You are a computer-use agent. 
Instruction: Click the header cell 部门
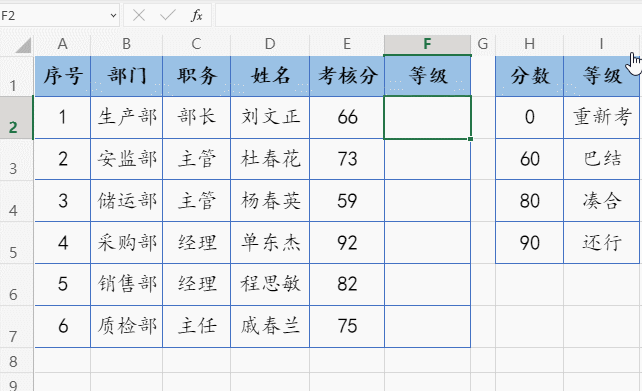[127, 76]
